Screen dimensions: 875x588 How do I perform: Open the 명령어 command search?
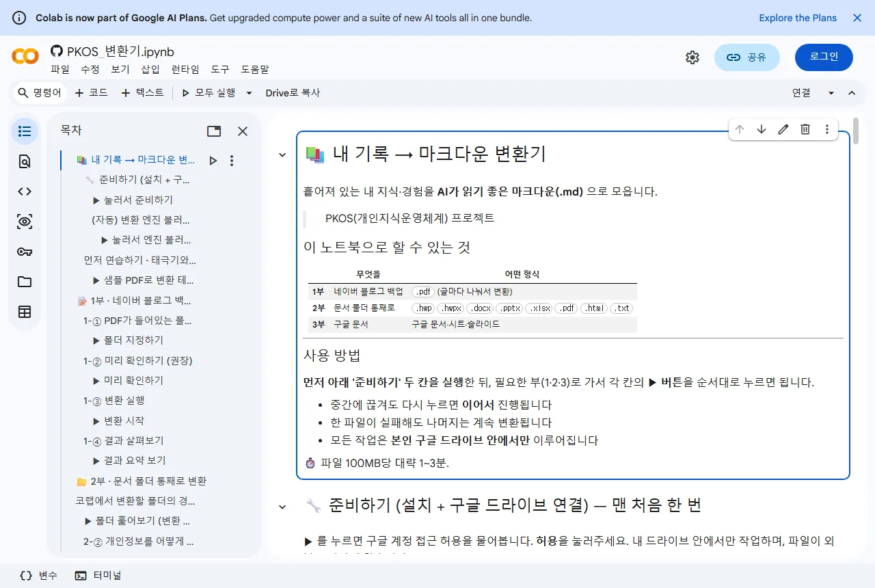tap(40, 93)
